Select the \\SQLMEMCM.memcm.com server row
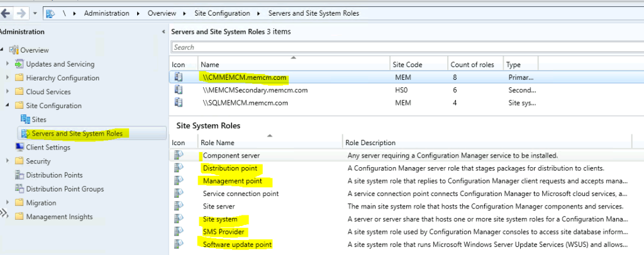Image resolution: width=644 pixels, height=255 pixels. point(407,103)
